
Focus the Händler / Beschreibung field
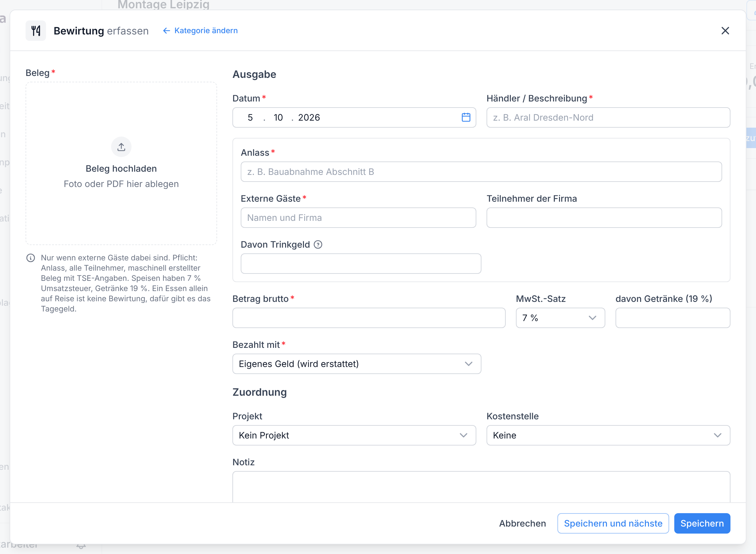click(608, 117)
